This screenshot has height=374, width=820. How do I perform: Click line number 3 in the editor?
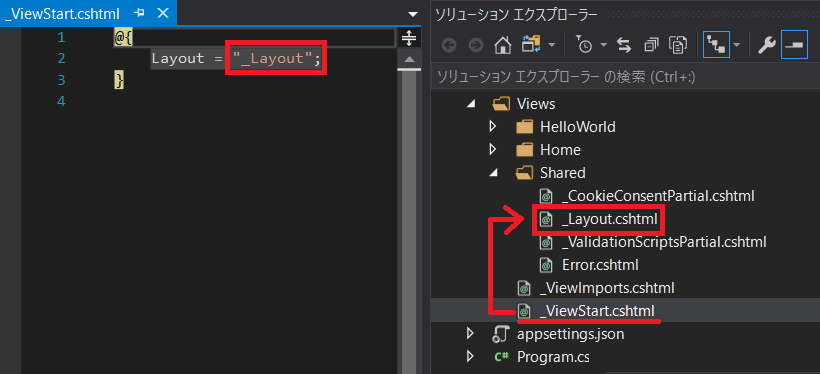coord(62,80)
